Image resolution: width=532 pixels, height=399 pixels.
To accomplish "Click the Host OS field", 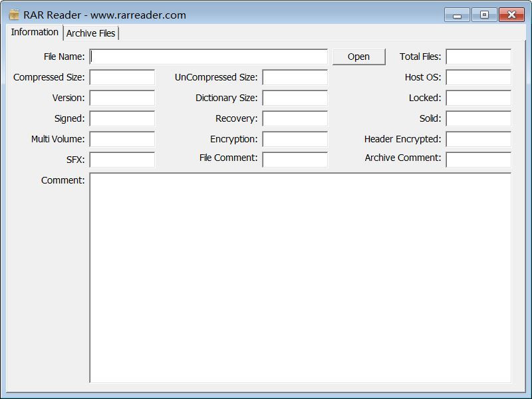I will point(478,77).
